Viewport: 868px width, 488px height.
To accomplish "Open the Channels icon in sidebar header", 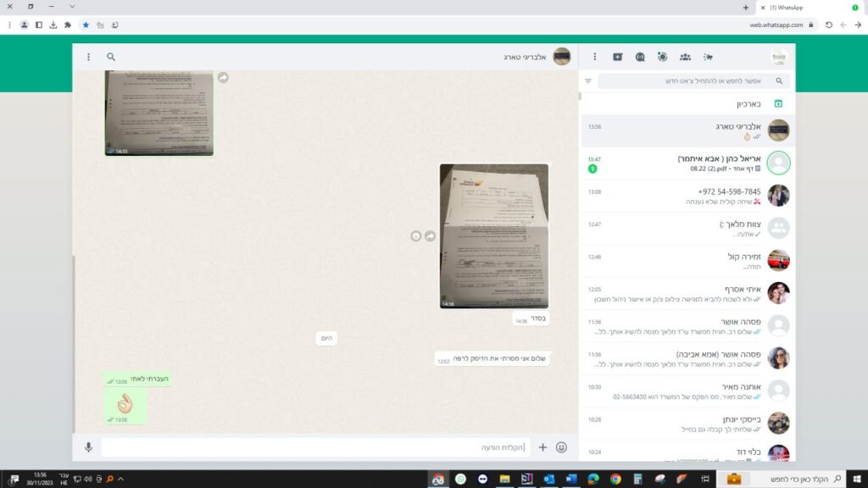I will tap(640, 57).
